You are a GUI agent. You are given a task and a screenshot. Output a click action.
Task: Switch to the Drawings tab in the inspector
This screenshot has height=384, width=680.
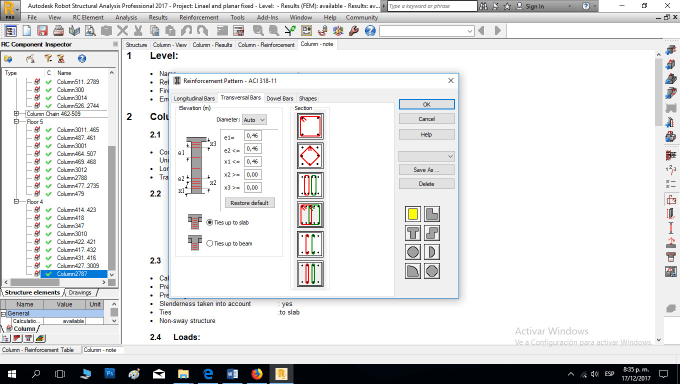[x=80, y=293]
